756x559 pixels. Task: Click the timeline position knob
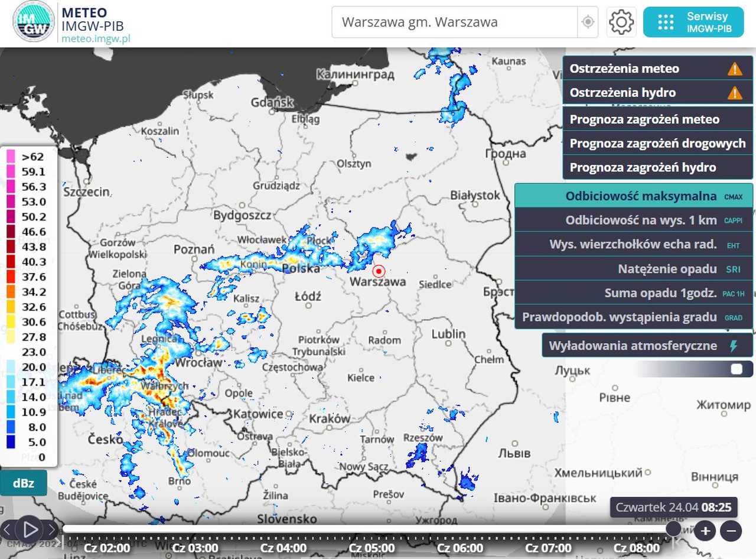673,528
